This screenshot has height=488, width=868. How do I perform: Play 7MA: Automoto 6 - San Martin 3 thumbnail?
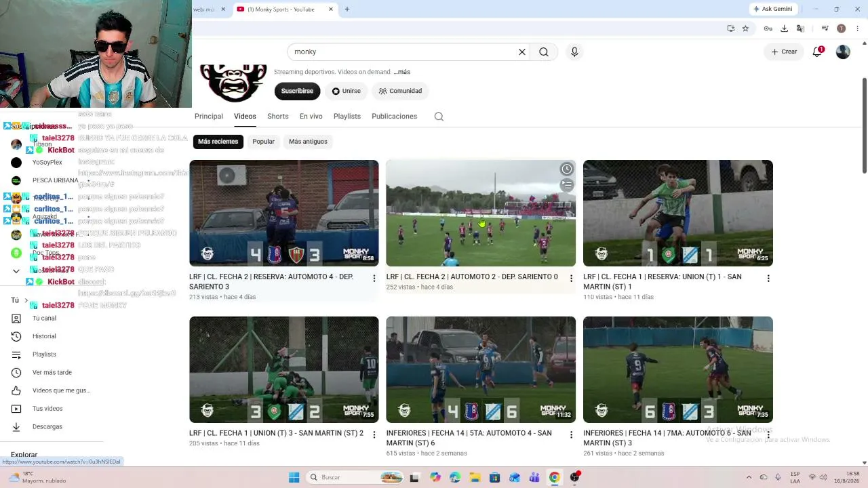coord(678,369)
